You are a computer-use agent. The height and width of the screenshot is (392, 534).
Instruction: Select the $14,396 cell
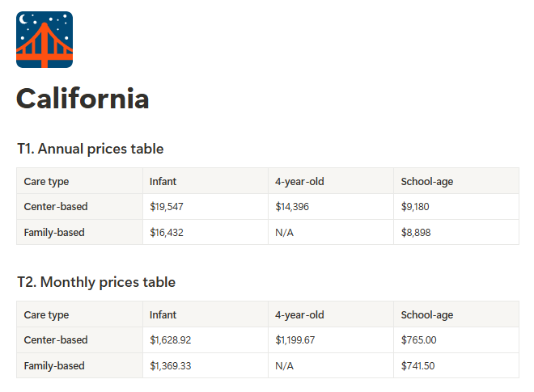331,207
